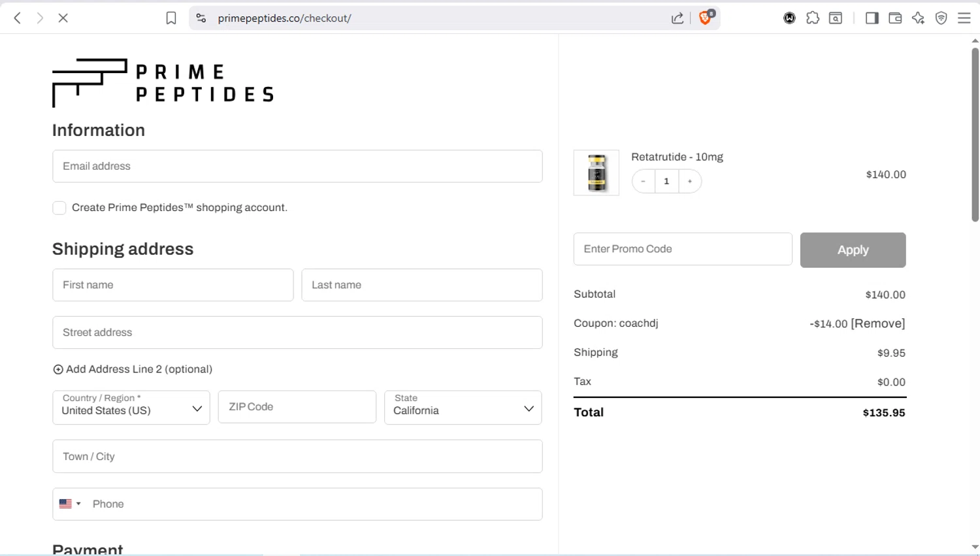This screenshot has width=980, height=556.
Task: Click the Retatrutide - 10mg product name
Action: click(677, 157)
